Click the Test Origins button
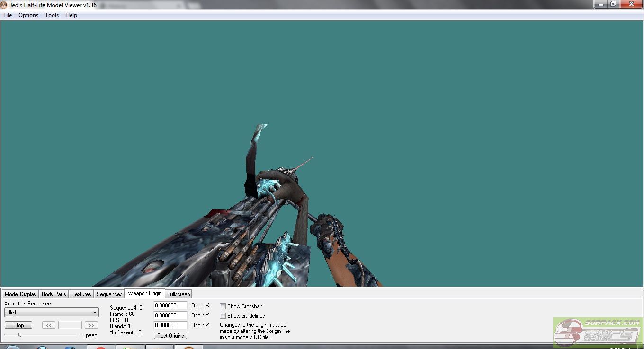This screenshot has height=349, width=644. tap(170, 335)
